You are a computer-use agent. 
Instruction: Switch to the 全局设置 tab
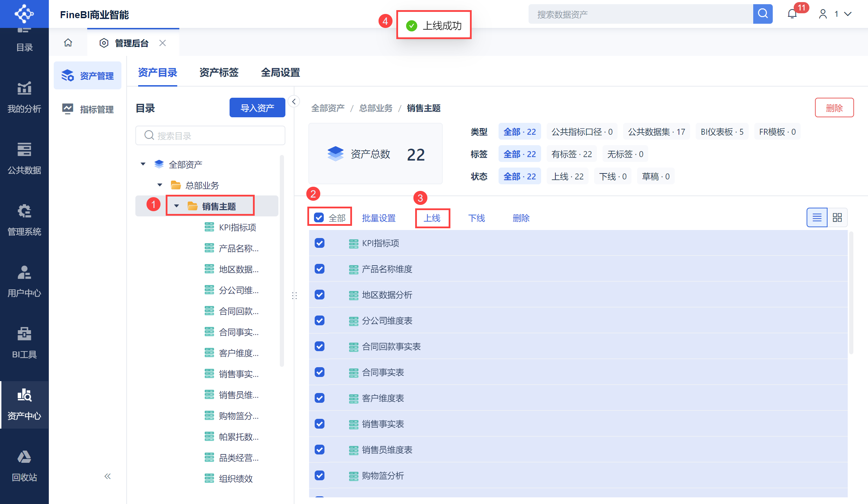click(280, 73)
